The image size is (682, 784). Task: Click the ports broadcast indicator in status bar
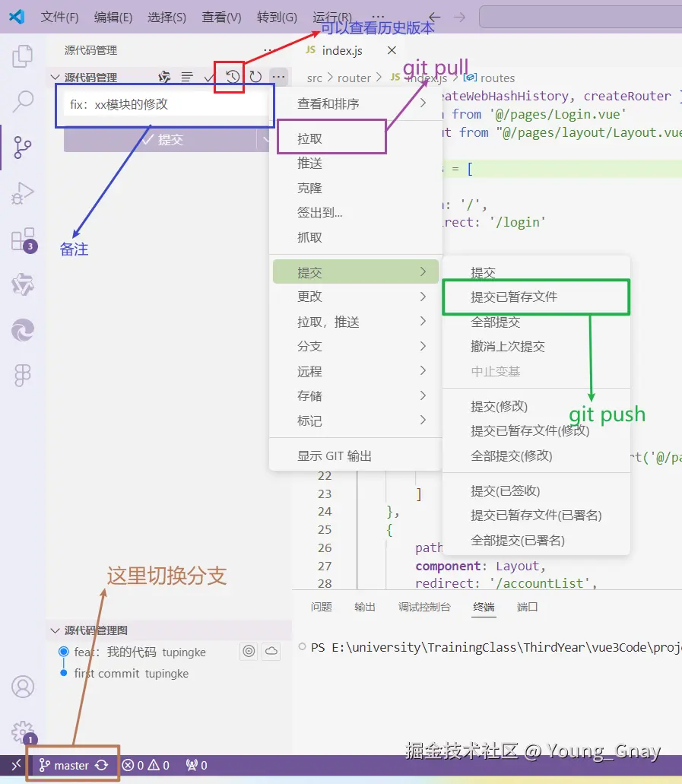[x=196, y=765]
